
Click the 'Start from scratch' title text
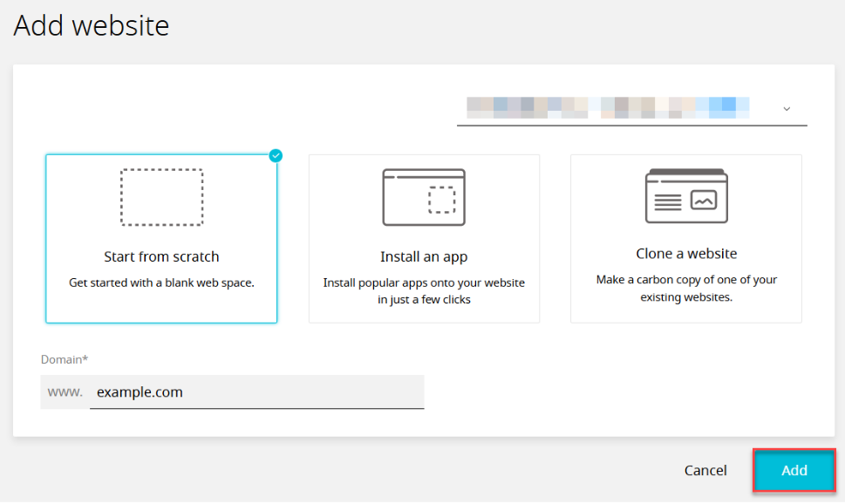click(161, 256)
